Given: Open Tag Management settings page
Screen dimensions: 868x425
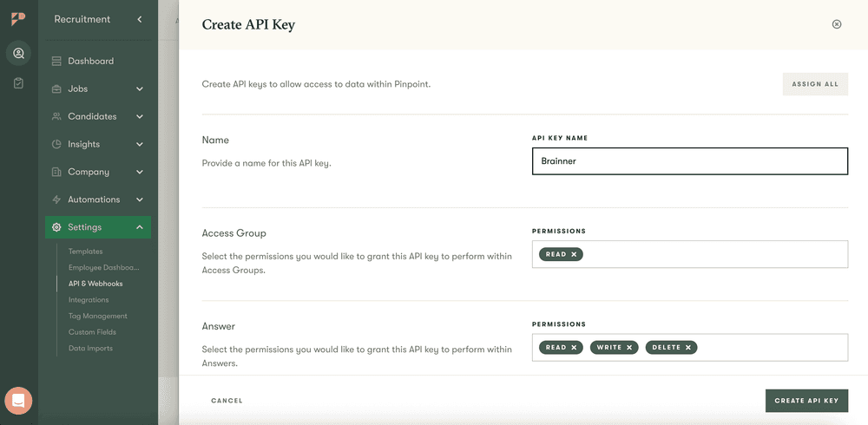Looking at the screenshot, I should [x=97, y=316].
